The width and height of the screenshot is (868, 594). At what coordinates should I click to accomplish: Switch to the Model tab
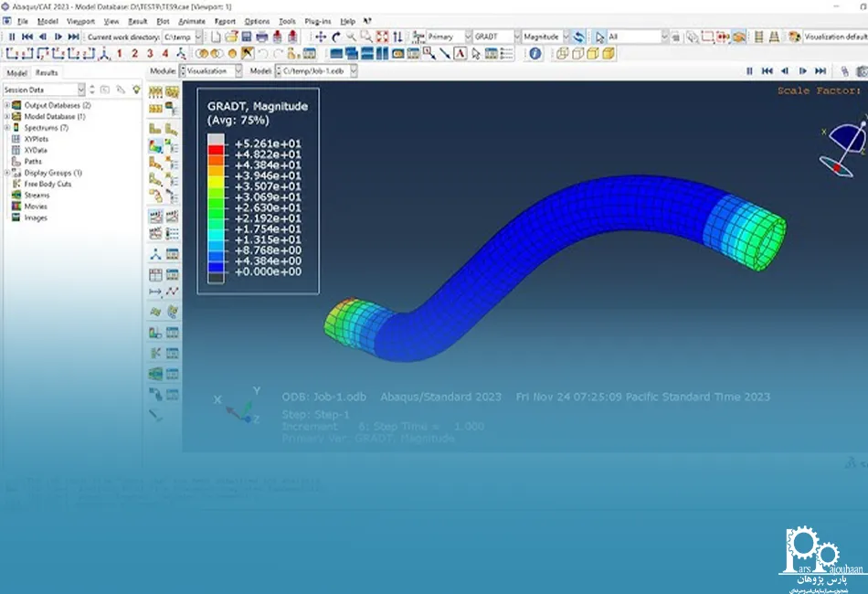point(16,73)
